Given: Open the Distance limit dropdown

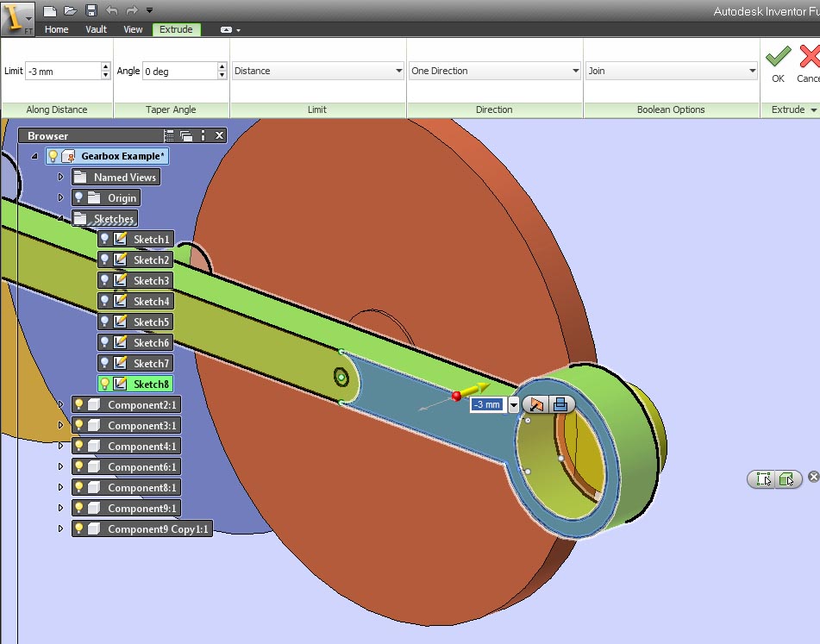Looking at the screenshot, I should point(317,71).
